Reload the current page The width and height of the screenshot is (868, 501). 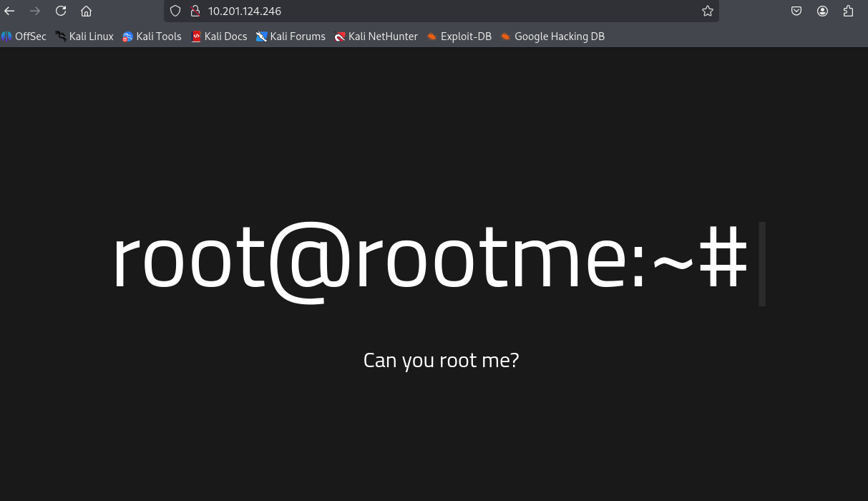point(61,11)
